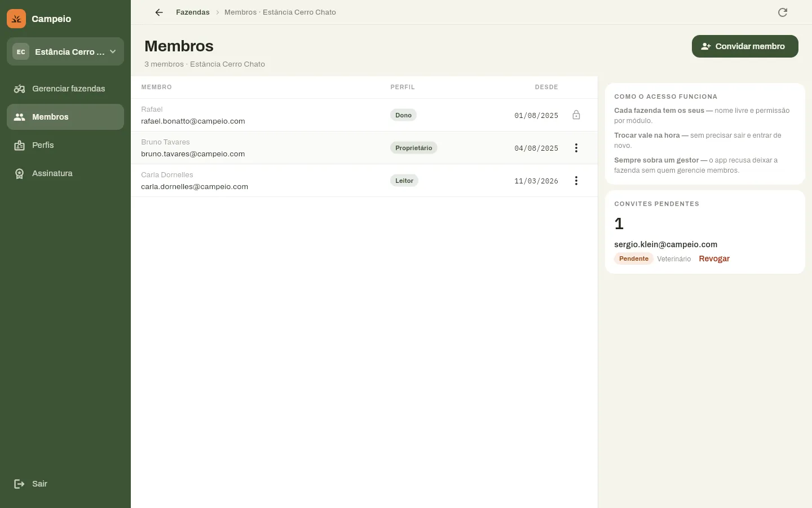Click the Leitor profile badge
Screen dimensions: 812x508
404,181
